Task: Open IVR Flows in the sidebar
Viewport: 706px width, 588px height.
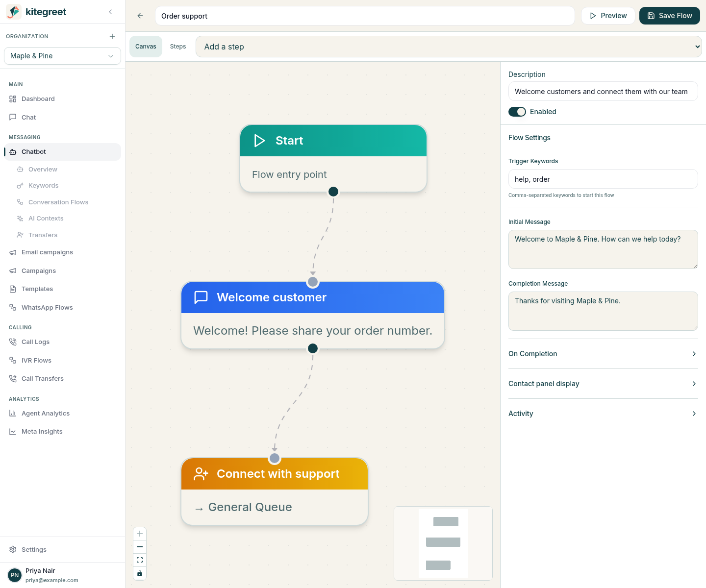Action: pos(62,361)
